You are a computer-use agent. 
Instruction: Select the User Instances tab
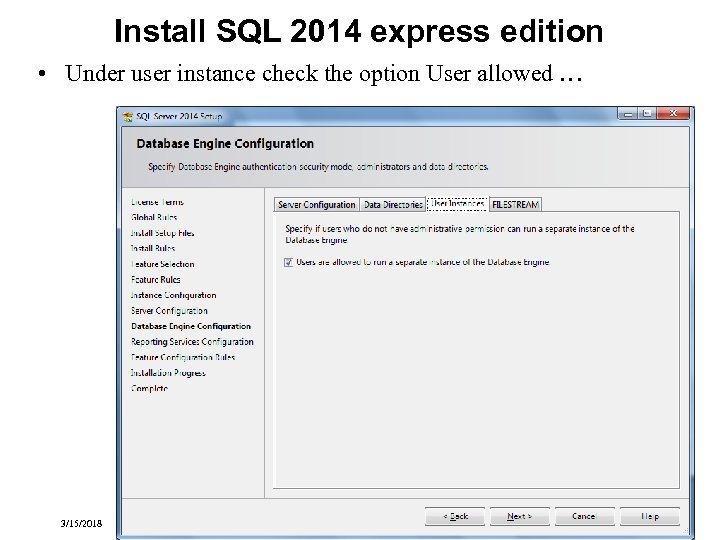(x=457, y=203)
